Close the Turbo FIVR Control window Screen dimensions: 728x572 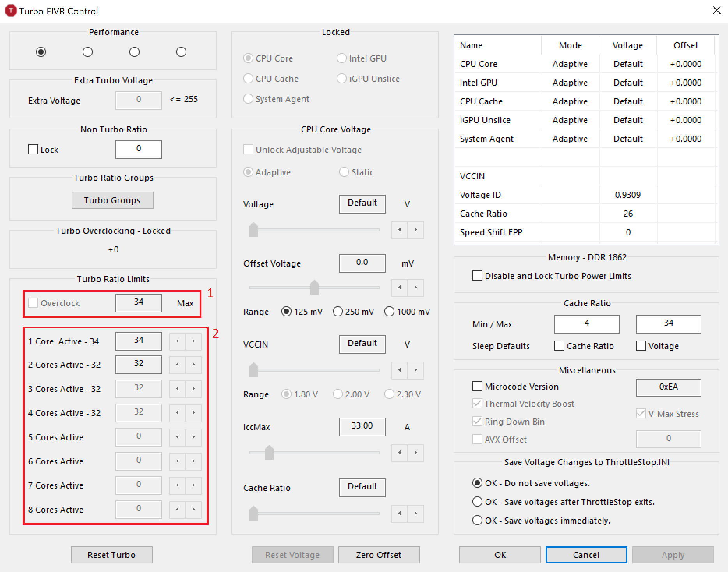pyautogui.click(x=716, y=11)
